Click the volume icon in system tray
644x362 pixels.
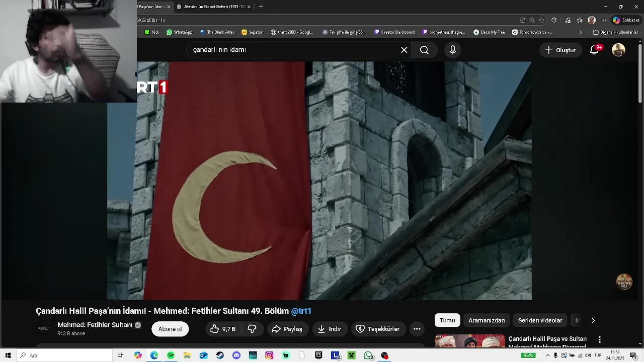(x=588, y=355)
